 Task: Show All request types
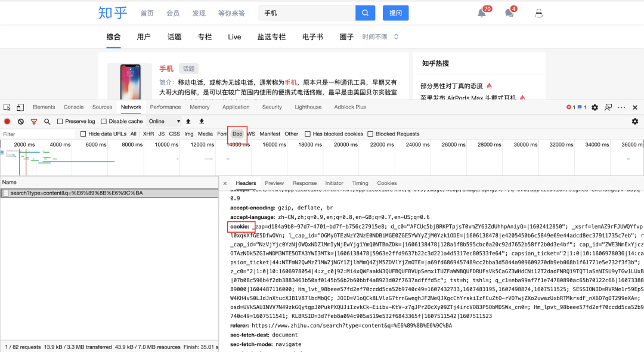pyautogui.click(x=134, y=134)
